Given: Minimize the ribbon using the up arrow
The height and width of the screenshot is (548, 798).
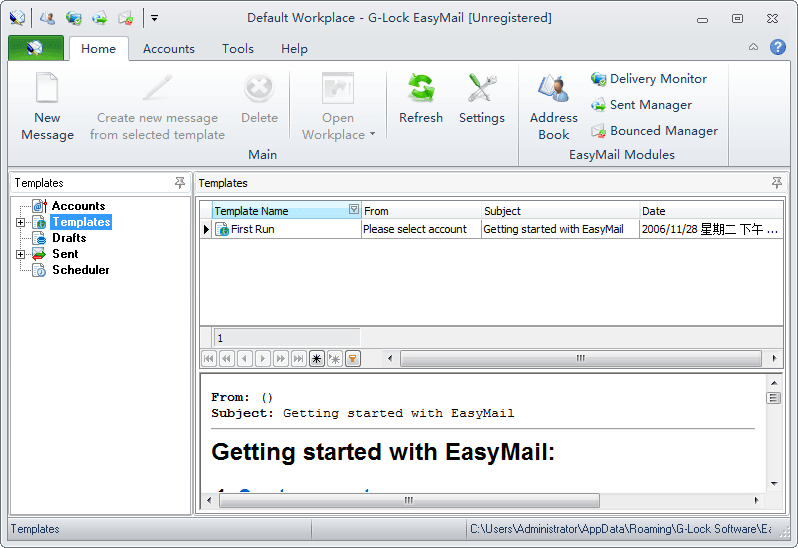Looking at the screenshot, I should [753, 47].
